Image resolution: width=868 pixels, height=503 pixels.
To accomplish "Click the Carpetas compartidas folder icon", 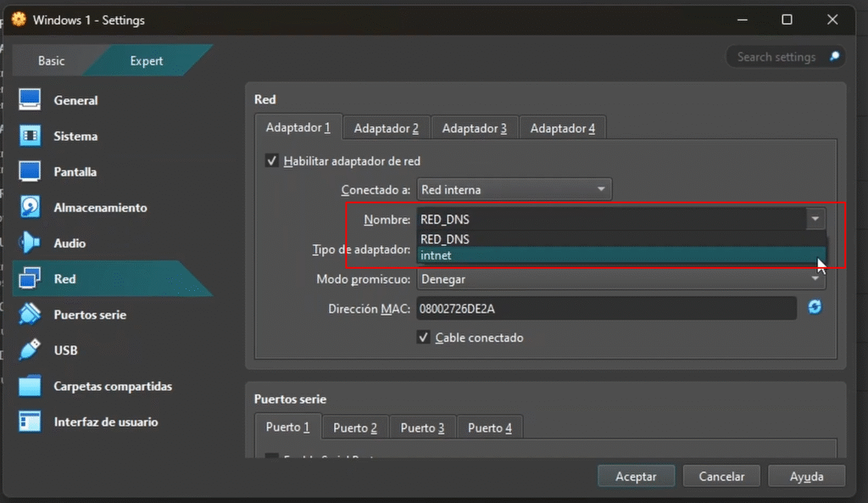I will coord(31,386).
